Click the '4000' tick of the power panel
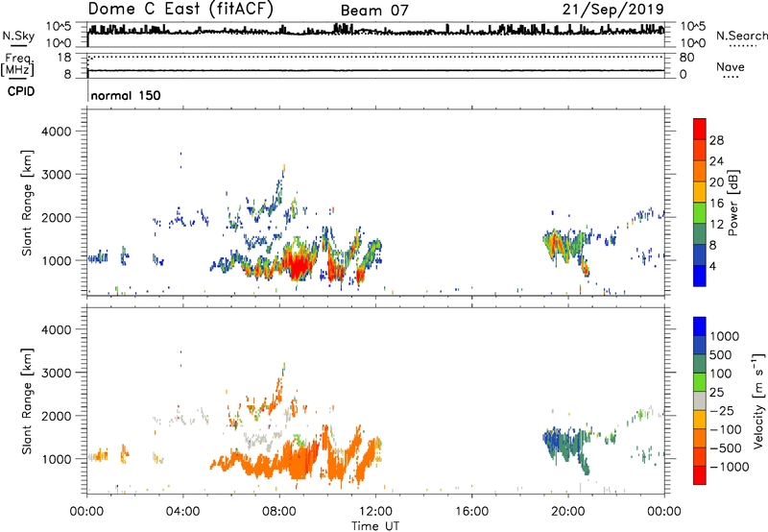Image resolution: width=768 pixels, height=532 pixels. click(57, 132)
